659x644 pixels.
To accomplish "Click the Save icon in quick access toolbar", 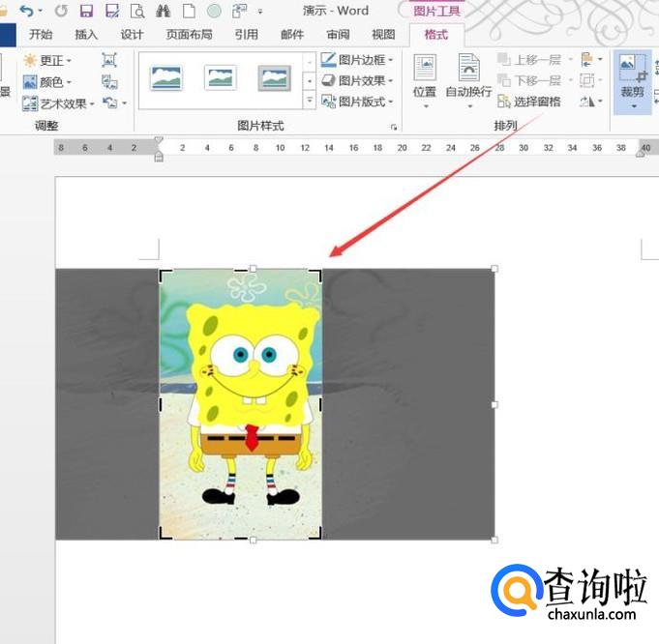I will tap(86, 11).
